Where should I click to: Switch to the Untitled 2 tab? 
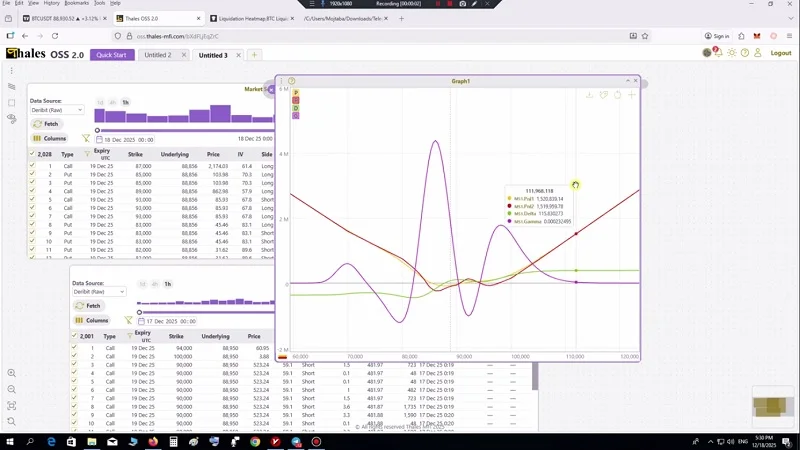click(155, 55)
